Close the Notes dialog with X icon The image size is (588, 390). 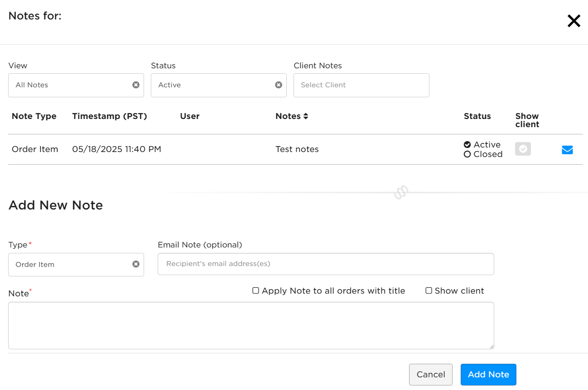coord(574,21)
